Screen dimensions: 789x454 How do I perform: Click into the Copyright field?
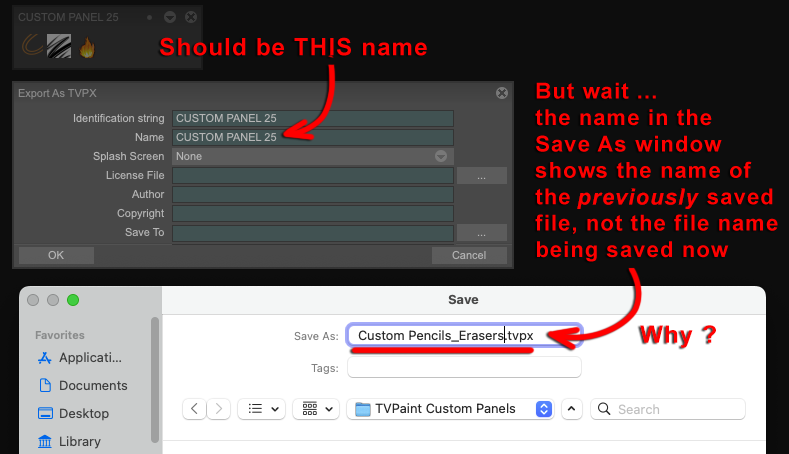pos(312,214)
